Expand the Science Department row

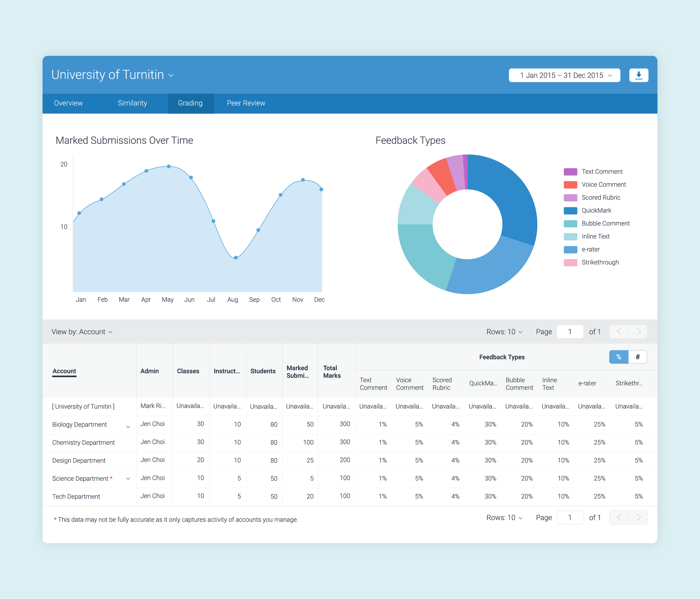click(x=128, y=478)
